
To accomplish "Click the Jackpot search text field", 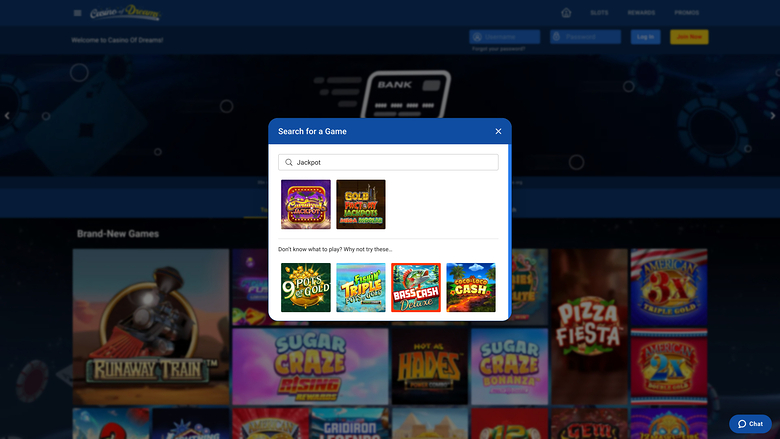I will pyautogui.click(x=394, y=162).
